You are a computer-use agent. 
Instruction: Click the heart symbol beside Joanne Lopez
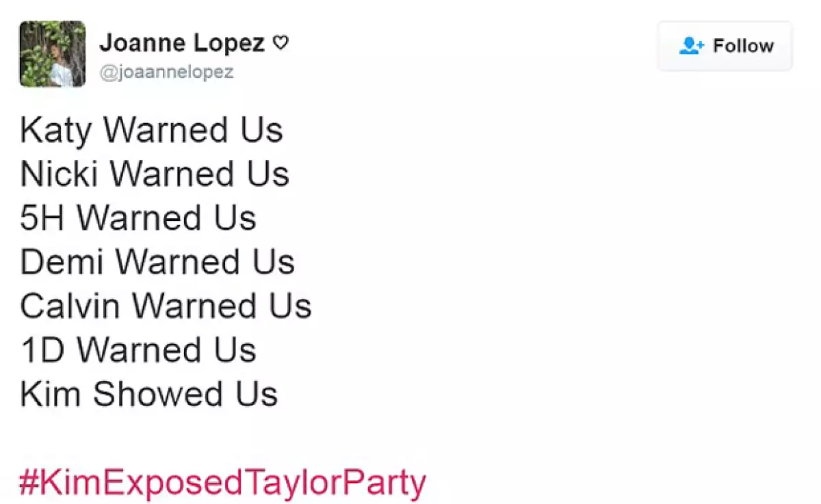coord(281,43)
